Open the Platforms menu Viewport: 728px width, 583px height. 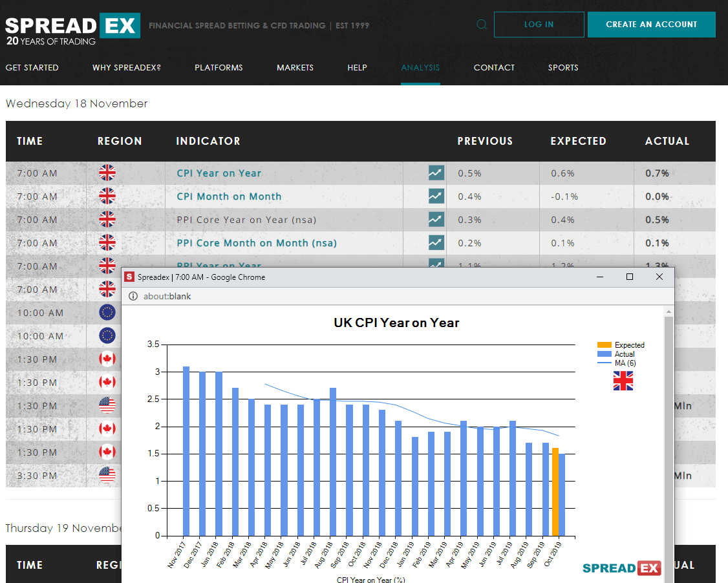(x=219, y=68)
